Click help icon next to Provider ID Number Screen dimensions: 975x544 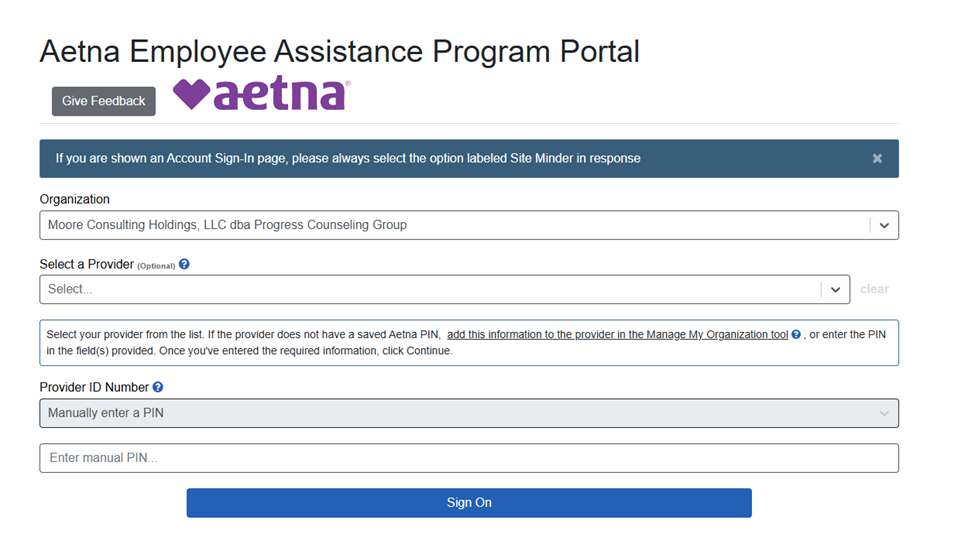158,387
